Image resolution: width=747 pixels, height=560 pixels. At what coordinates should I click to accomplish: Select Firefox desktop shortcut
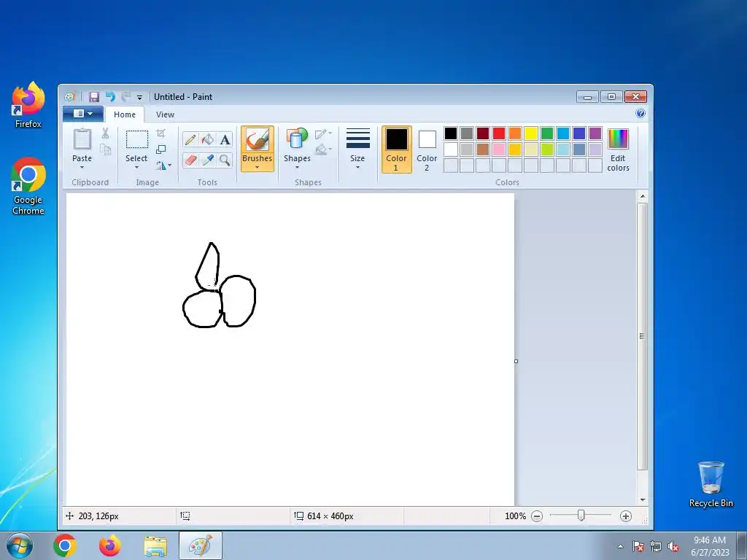click(x=28, y=105)
